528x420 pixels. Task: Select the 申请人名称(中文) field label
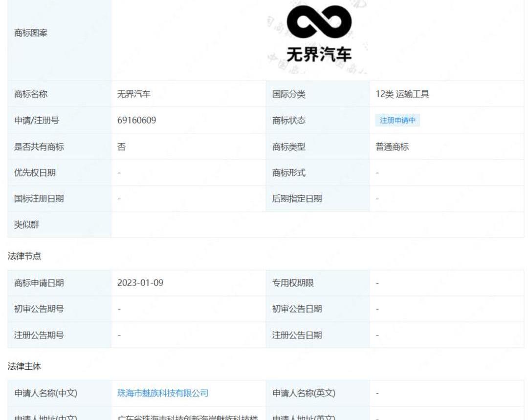[x=46, y=393]
